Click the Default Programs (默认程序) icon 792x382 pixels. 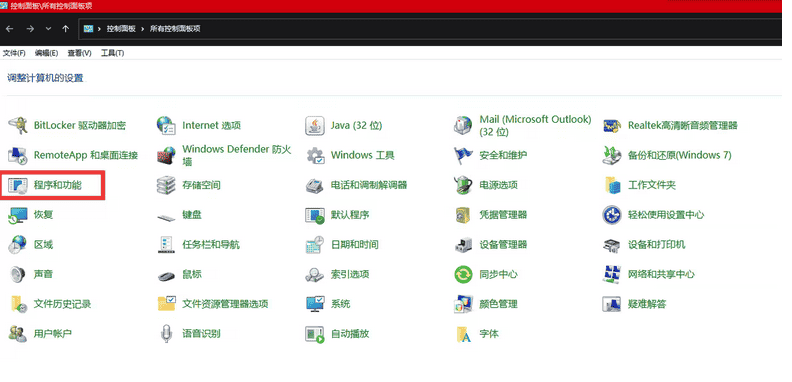coord(315,215)
